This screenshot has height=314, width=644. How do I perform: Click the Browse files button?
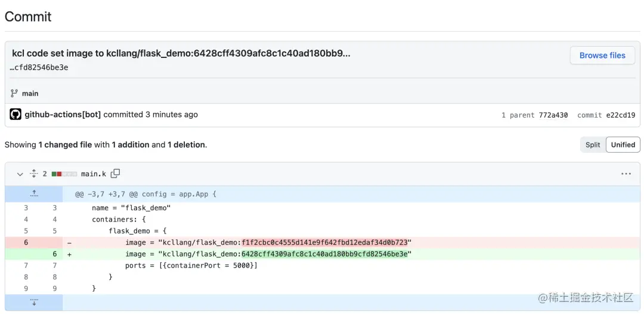[602, 56]
